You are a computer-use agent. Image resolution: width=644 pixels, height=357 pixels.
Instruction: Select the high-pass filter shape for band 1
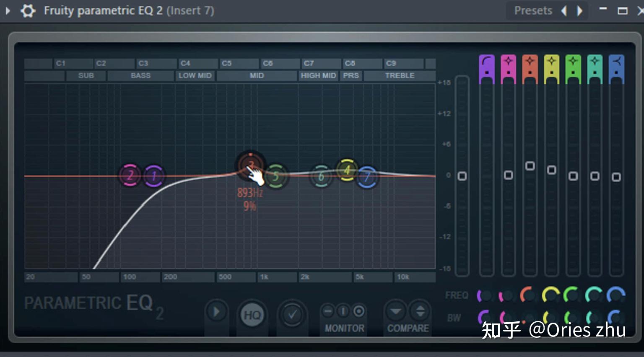pyautogui.click(x=486, y=67)
